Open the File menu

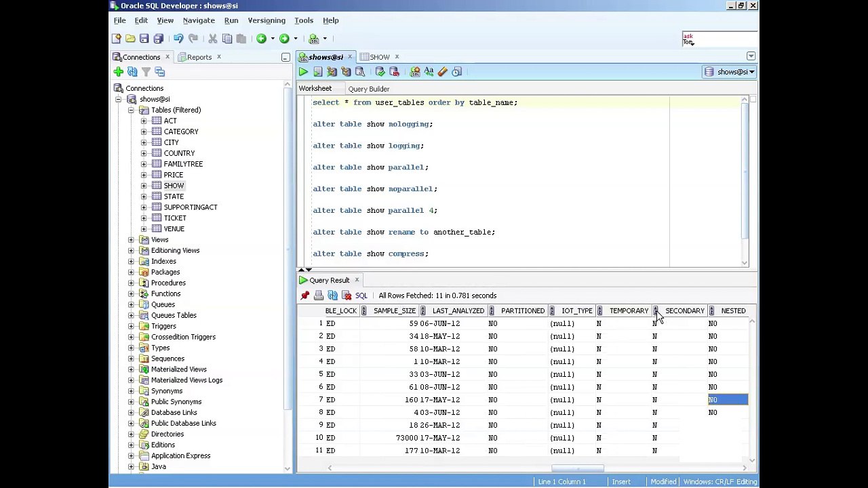119,20
